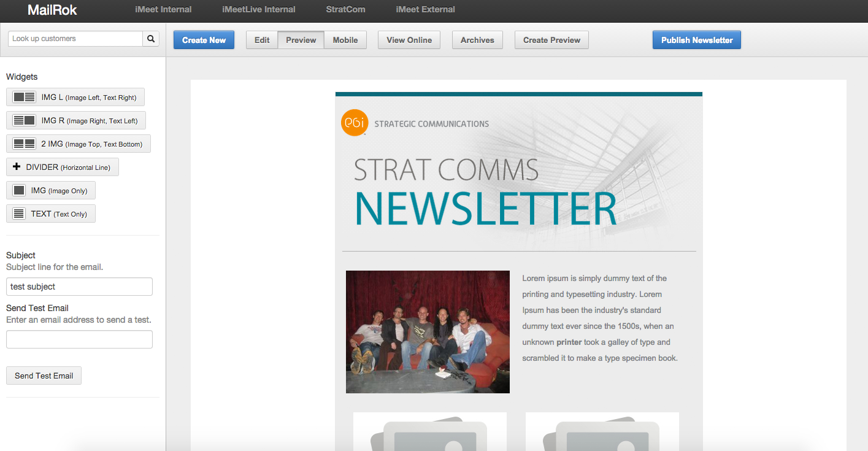Screen dimensions: 868x451
Task: Click the 'NEWSLETTER' title text
Action: 486,209
